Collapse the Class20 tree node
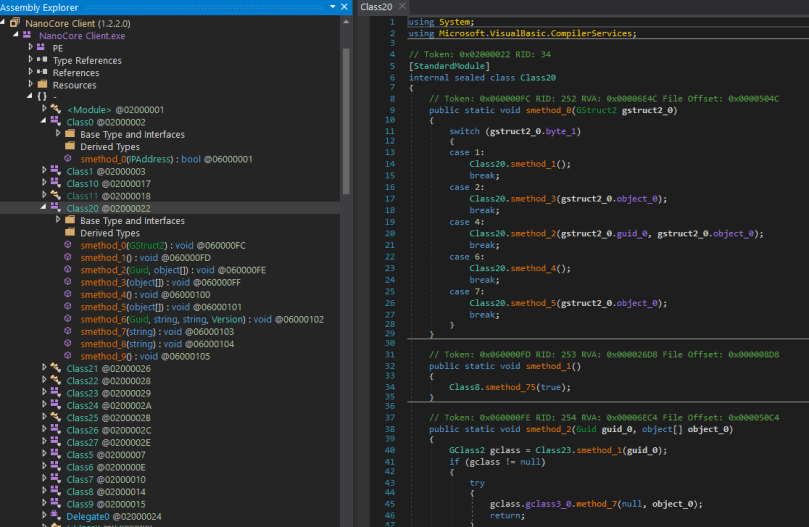This screenshot has width=809, height=527. click(x=44, y=208)
